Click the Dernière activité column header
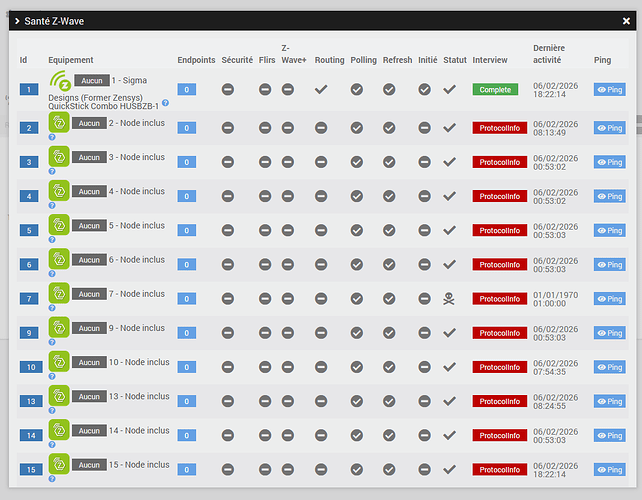 click(549, 54)
